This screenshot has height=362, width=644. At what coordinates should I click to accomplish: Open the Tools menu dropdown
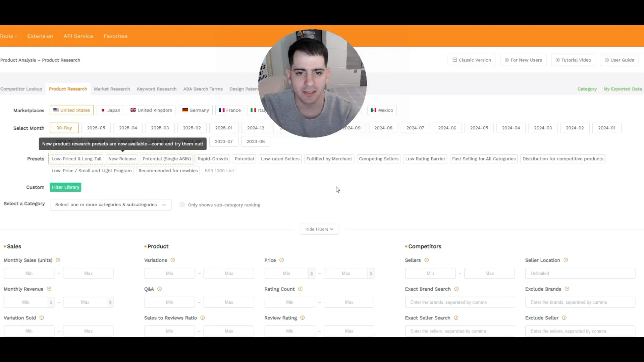click(8, 36)
